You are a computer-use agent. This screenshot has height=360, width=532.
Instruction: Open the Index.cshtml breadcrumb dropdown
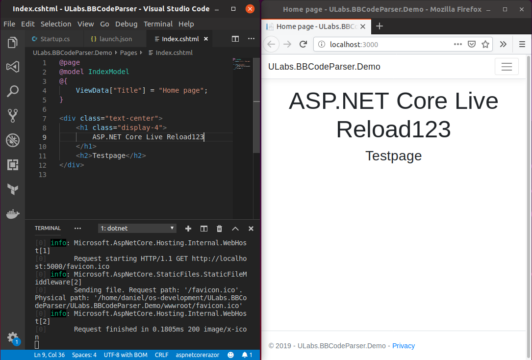click(171, 53)
